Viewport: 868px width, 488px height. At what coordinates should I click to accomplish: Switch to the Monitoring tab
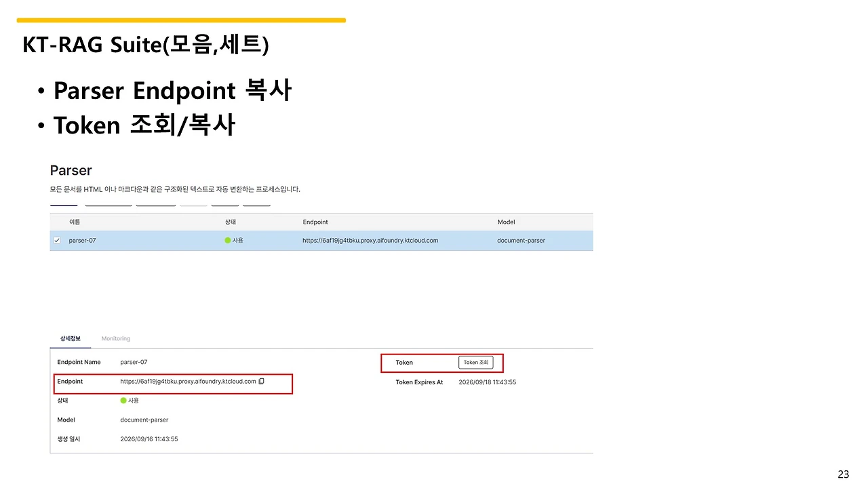tap(116, 338)
